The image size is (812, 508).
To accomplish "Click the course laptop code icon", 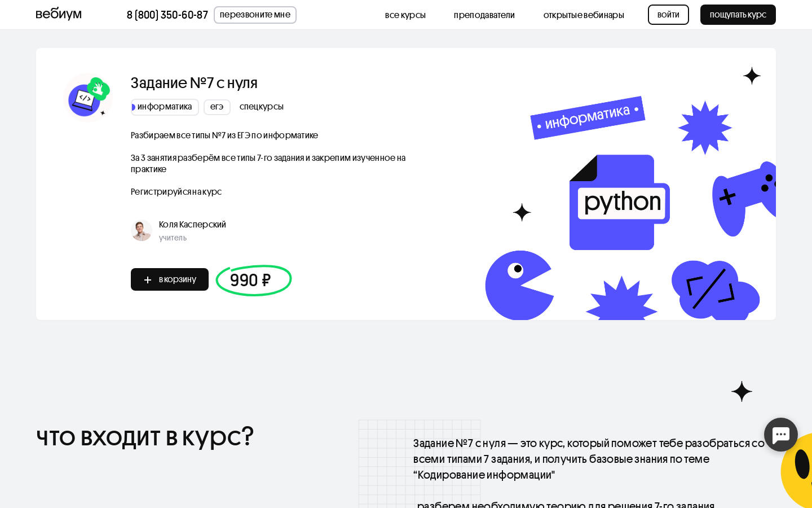I will click(x=88, y=97).
